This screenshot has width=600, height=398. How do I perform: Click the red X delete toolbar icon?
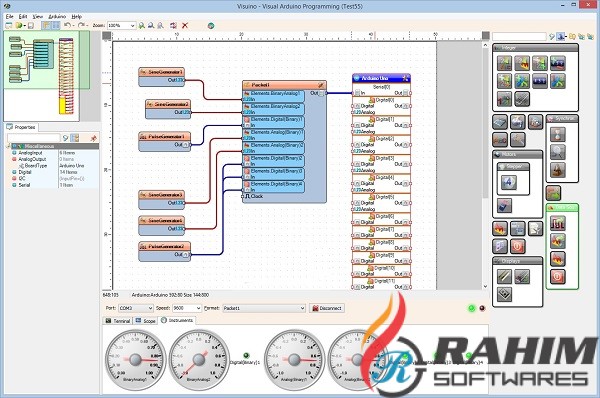185,26
